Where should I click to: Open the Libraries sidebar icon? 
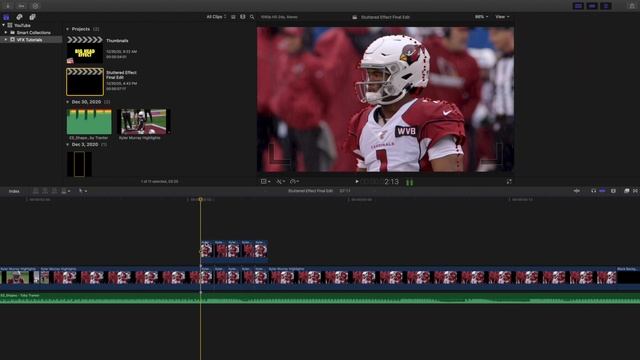(6, 17)
